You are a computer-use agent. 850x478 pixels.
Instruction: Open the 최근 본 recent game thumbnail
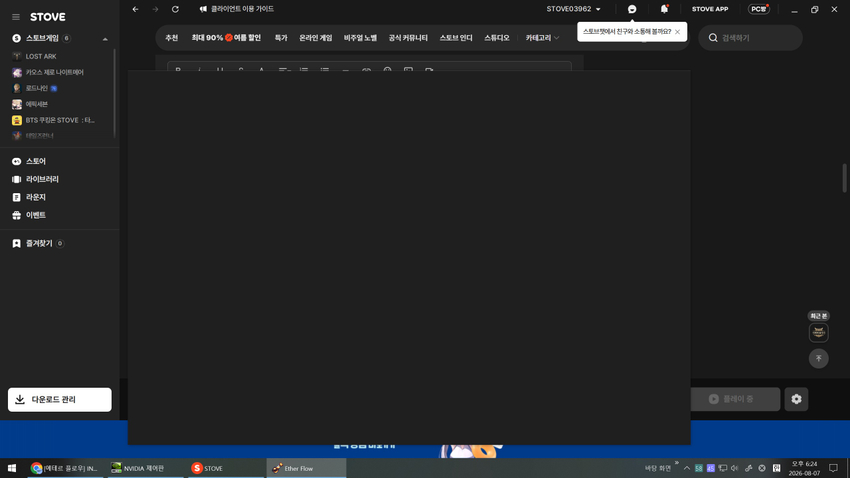pyautogui.click(x=819, y=332)
